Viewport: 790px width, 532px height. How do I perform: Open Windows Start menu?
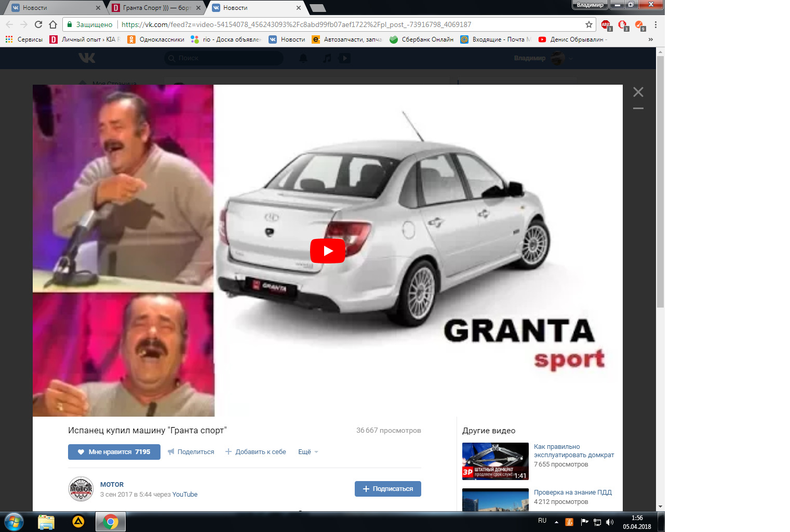(x=14, y=522)
